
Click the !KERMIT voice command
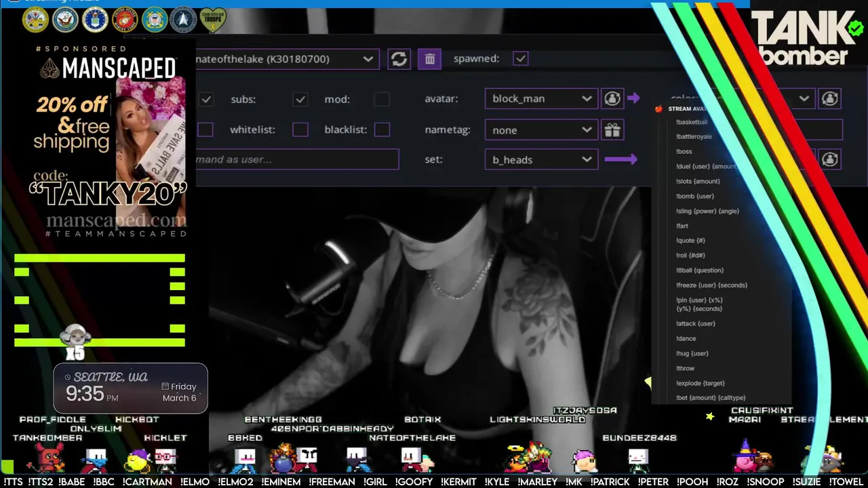point(458,482)
